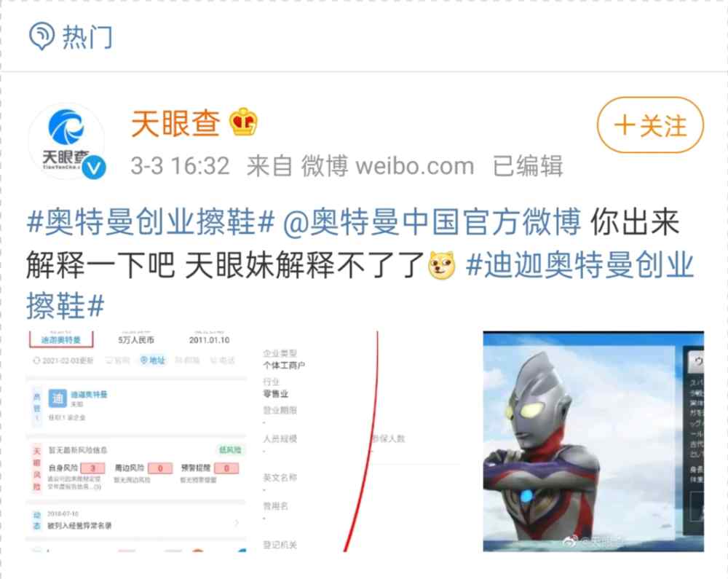
Task: Open the company info screenshot thumbnail
Action: coord(245,441)
